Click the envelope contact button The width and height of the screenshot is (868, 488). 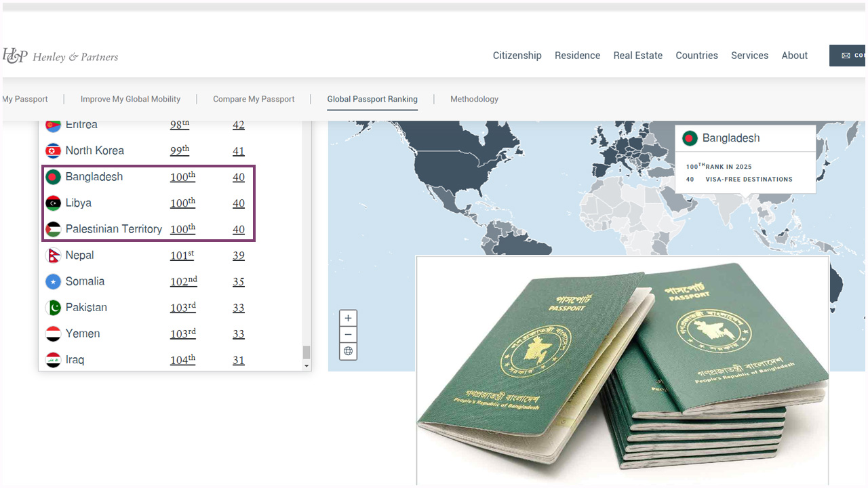click(848, 56)
